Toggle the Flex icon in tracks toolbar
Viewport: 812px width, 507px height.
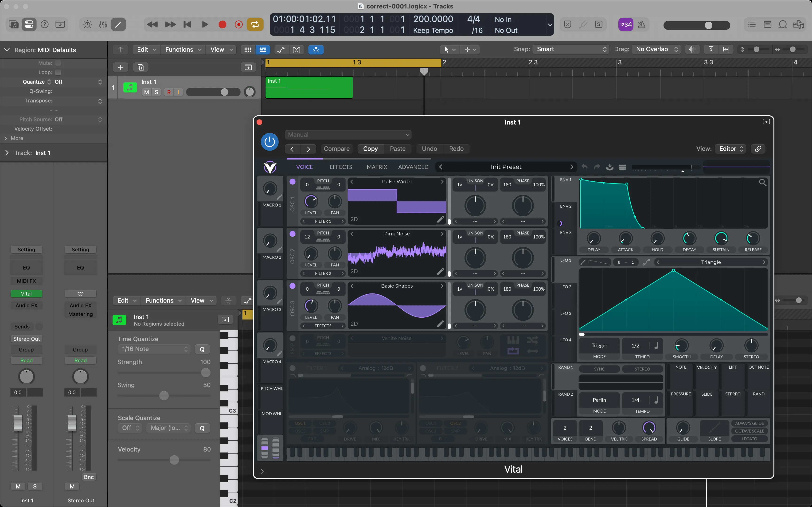[x=297, y=50]
